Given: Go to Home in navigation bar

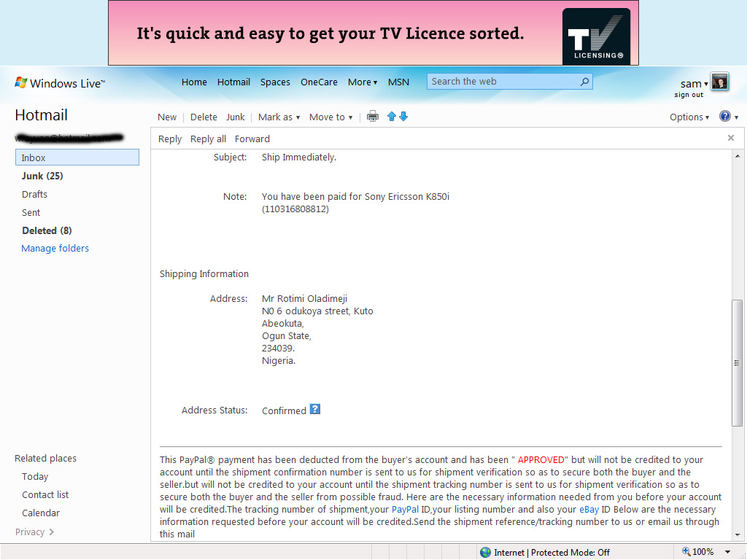Looking at the screenshot, I should pos(194,82).
